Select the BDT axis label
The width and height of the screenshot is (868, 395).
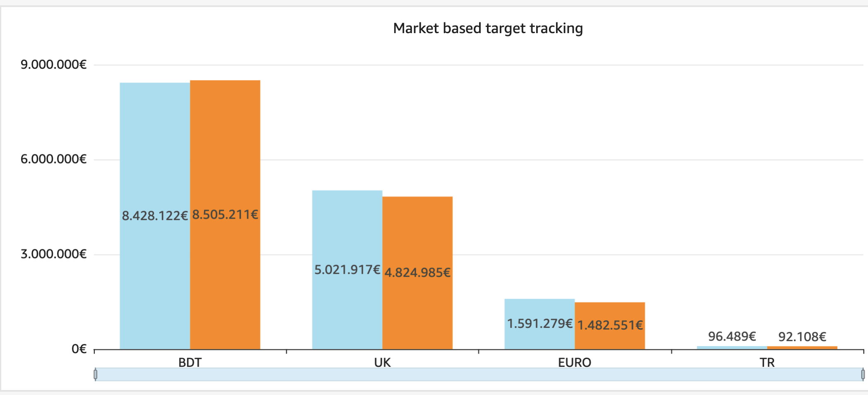[190, 362]
